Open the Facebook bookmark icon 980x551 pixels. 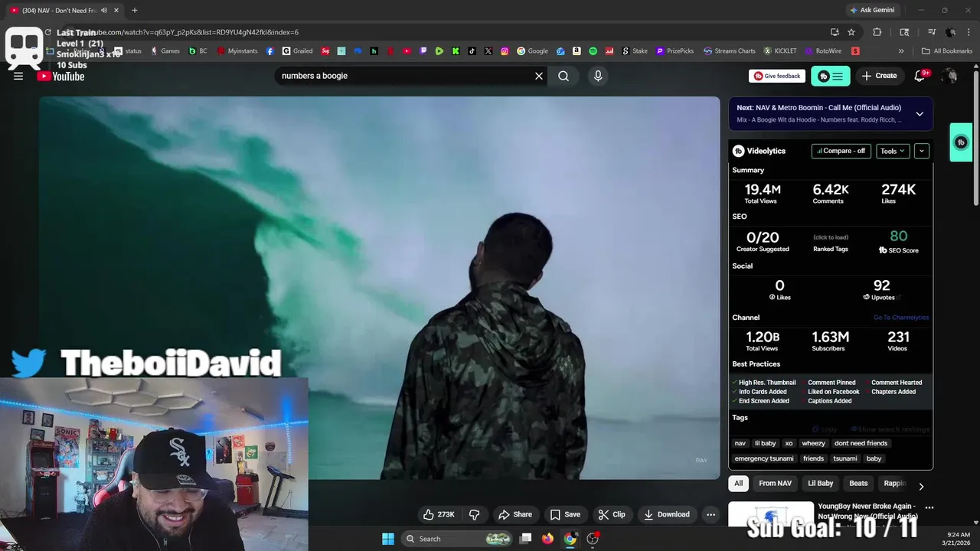(x=270, y=51)
